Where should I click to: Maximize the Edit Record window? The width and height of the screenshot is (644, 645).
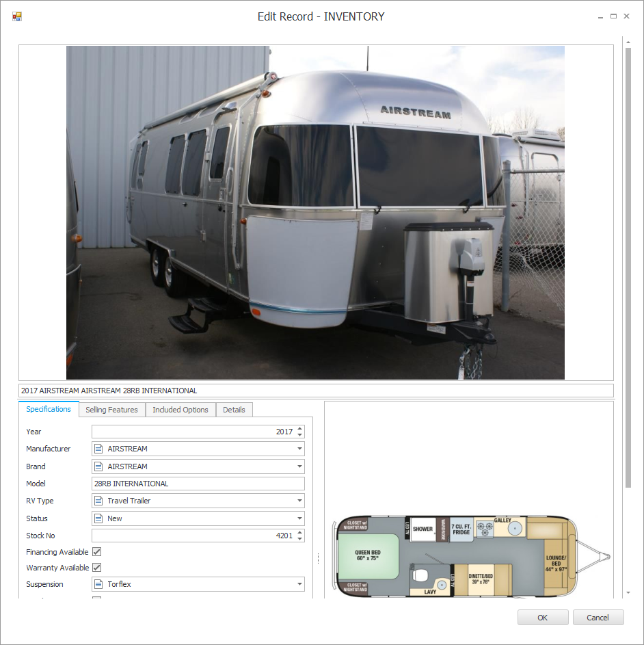613,16
